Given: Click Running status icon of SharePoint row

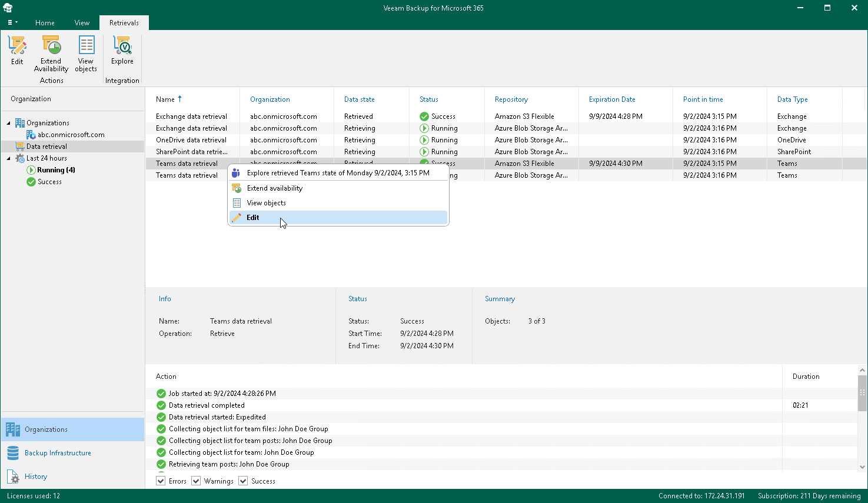Looking at the screenshot, I should click(424, 152).
